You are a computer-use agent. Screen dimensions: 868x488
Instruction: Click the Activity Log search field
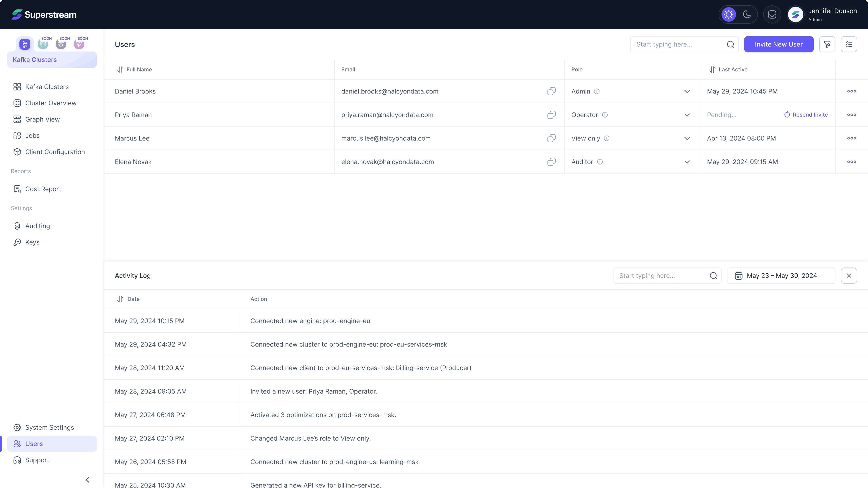(667, 275)
